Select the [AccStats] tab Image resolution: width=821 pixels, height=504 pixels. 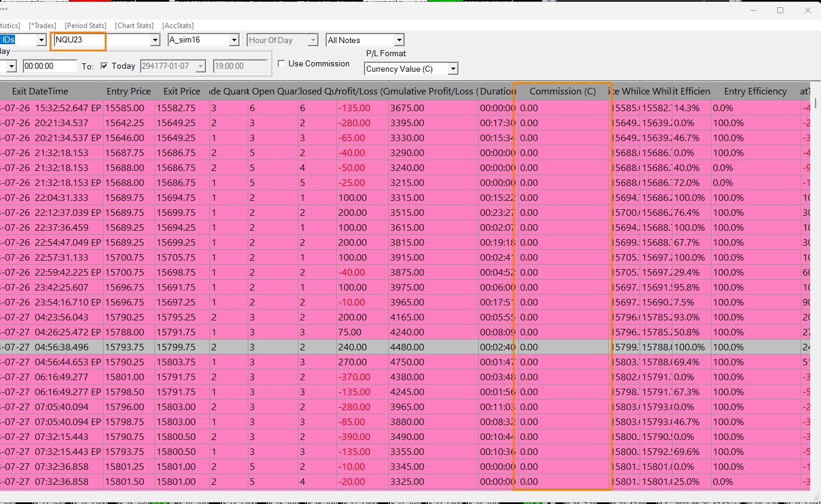point(178,26)
